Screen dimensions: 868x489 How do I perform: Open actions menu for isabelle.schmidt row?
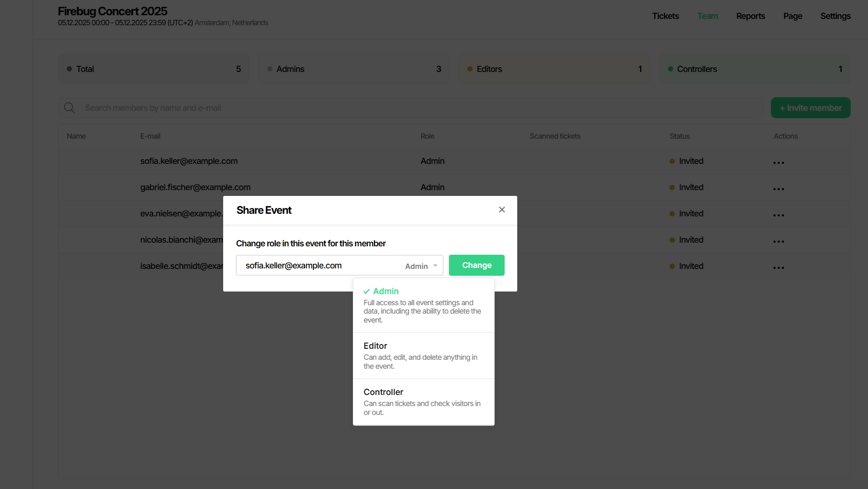(779, 266)
